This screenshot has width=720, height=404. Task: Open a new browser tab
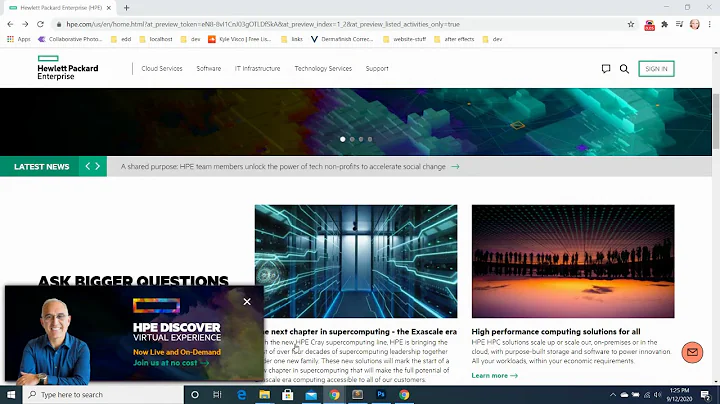(x=126, y=8)
